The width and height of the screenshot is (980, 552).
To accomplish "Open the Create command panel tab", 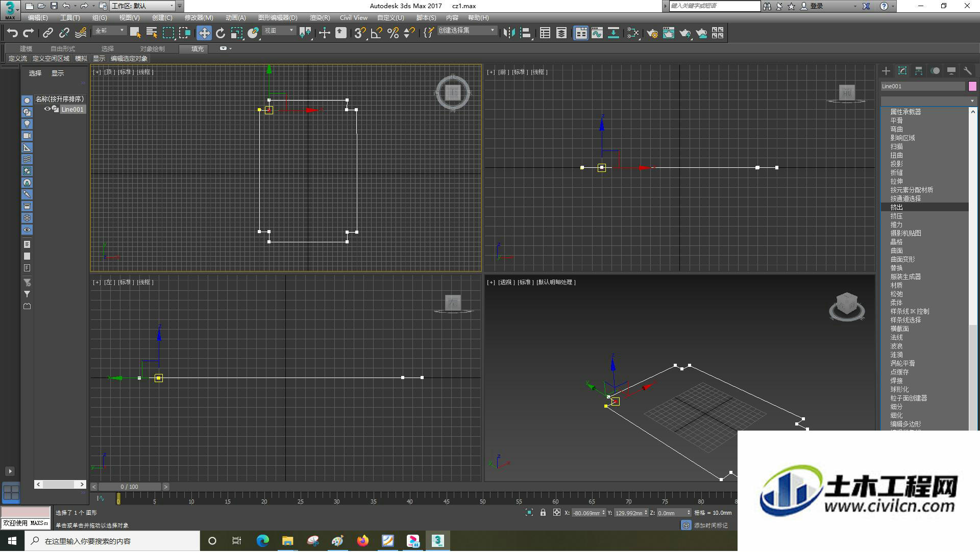I will (886, 71).
